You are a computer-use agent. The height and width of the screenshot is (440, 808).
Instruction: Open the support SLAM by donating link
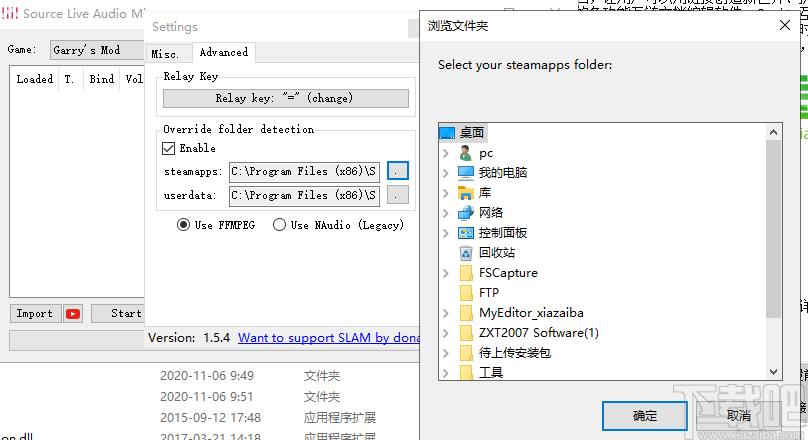(329, 338)
